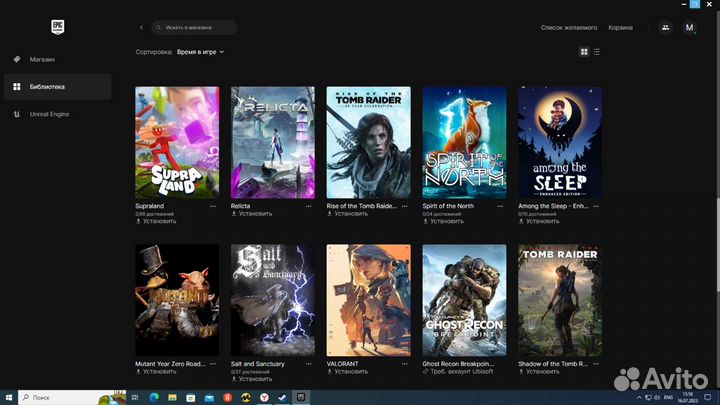720x405 pixels.
Task: Switch library to grid view
Action: tap(584, 52)
